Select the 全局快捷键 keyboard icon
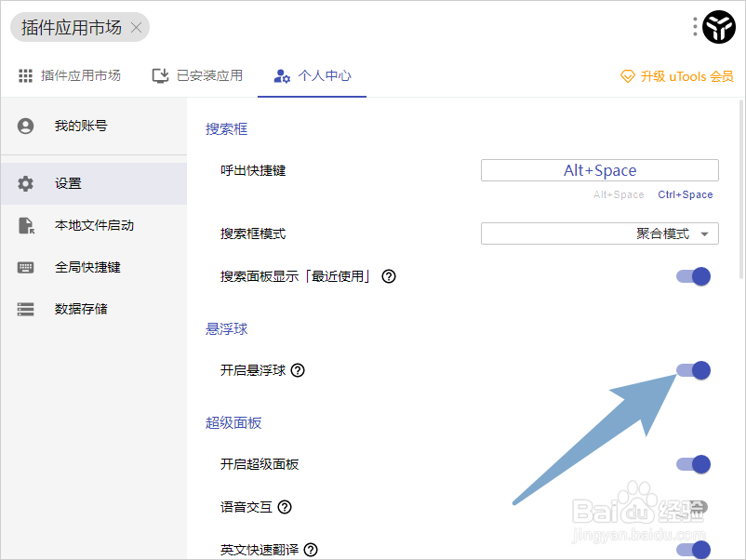The image size is (746, 560). 25,267
